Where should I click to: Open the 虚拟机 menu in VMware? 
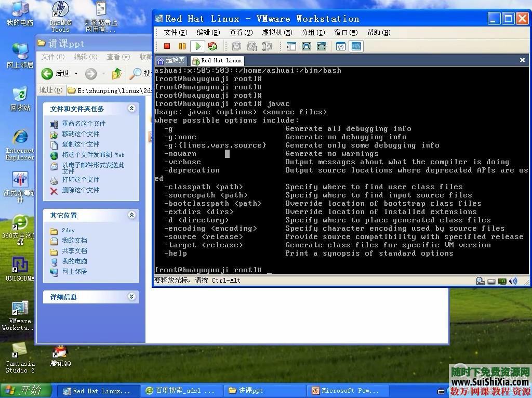[276, 32]
